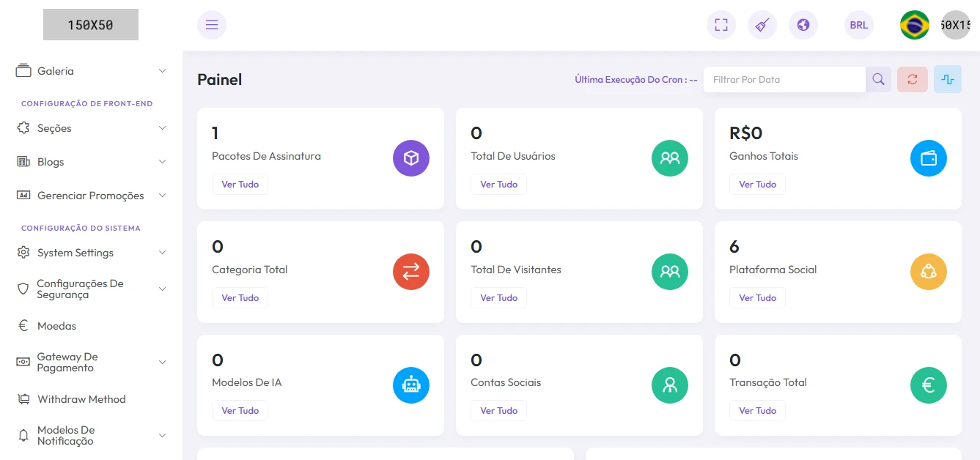980x460 pixels.
Task: Expand Gateway De Pagamento submenu
Action: pos(91,363)
